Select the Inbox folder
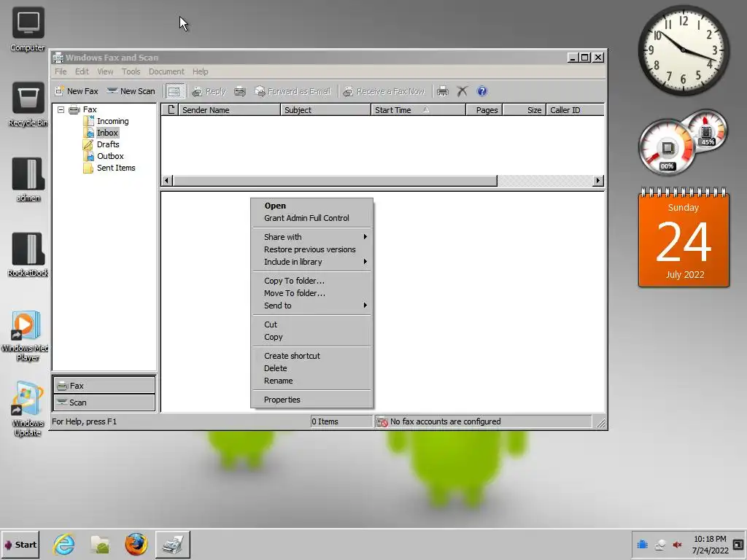747x560 pixels. (107, 133)
